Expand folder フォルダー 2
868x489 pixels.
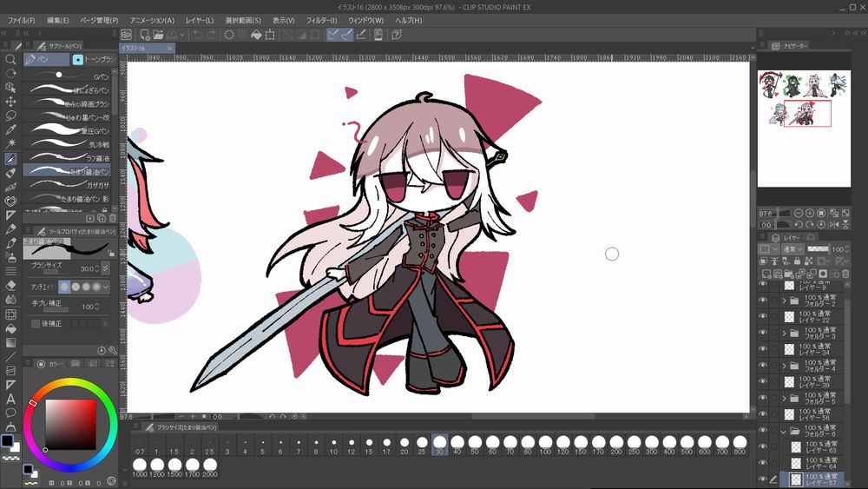tap(784, 301)
